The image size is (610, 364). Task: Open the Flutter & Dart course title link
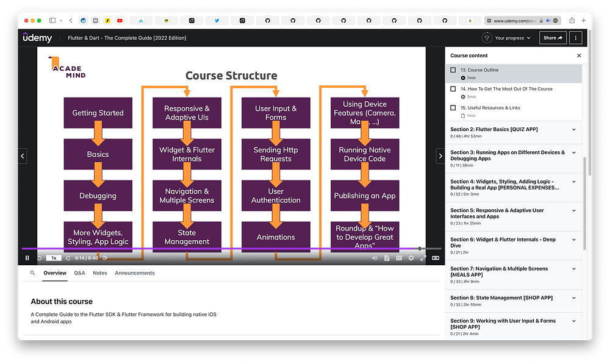coord(127,38)
